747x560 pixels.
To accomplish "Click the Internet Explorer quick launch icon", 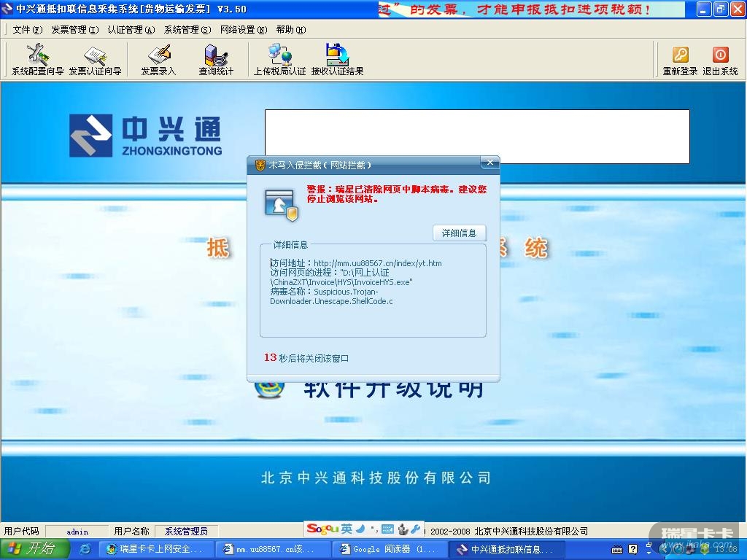I will pos(85,549).
